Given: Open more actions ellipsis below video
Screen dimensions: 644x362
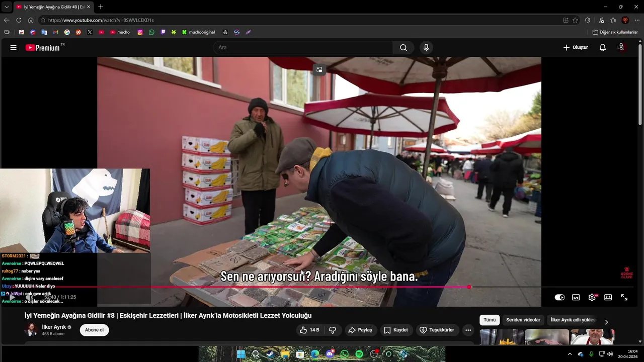Looking at the screenshot, I should click(468, 330).
